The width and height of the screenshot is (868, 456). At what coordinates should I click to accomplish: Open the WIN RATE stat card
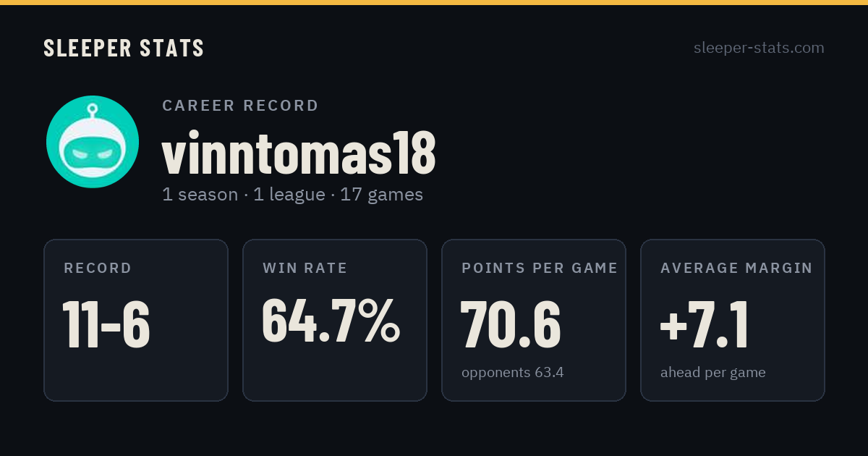335,320
